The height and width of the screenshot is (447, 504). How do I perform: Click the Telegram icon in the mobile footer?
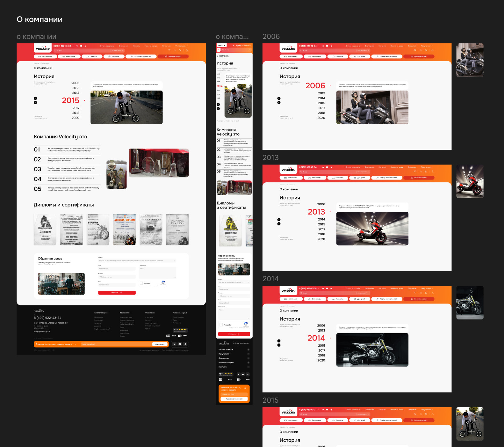point(248,374)
